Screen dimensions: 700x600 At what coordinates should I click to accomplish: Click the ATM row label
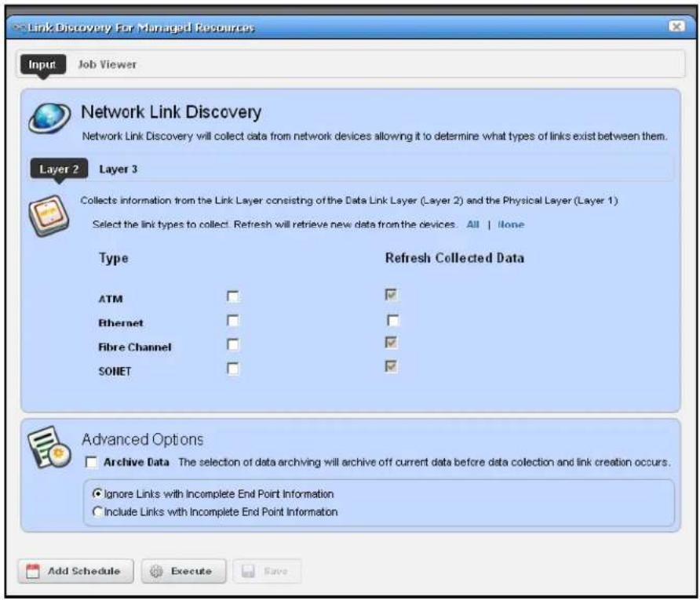tap(111, 299)
